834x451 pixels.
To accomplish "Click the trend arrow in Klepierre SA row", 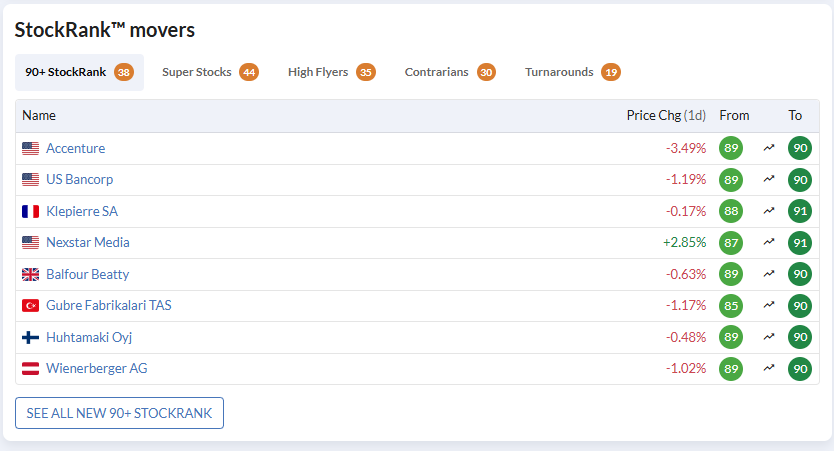I will coord(769,211).
